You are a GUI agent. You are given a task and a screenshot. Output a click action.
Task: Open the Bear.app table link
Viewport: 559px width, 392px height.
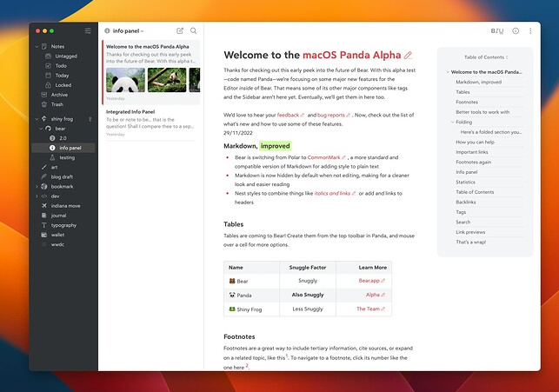[371, 281]
